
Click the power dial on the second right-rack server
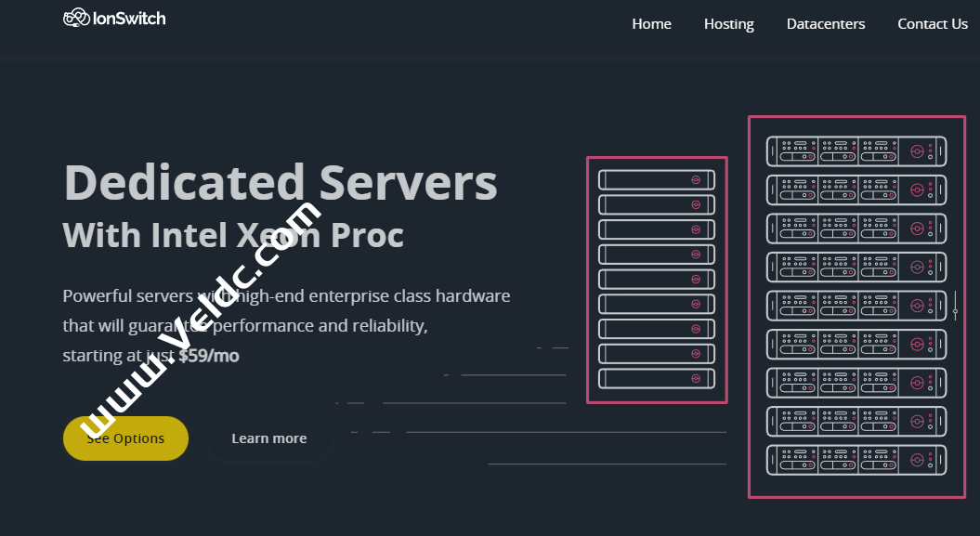coord(918,190)
